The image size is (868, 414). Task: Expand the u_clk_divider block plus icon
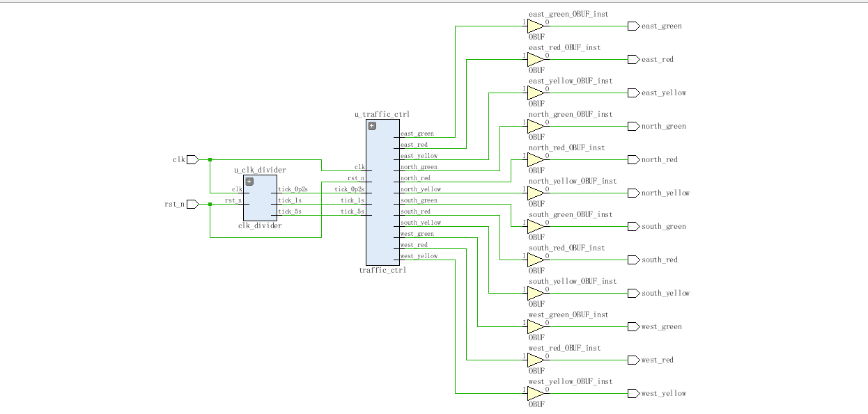pyautogui.click(x=249, y=182)
